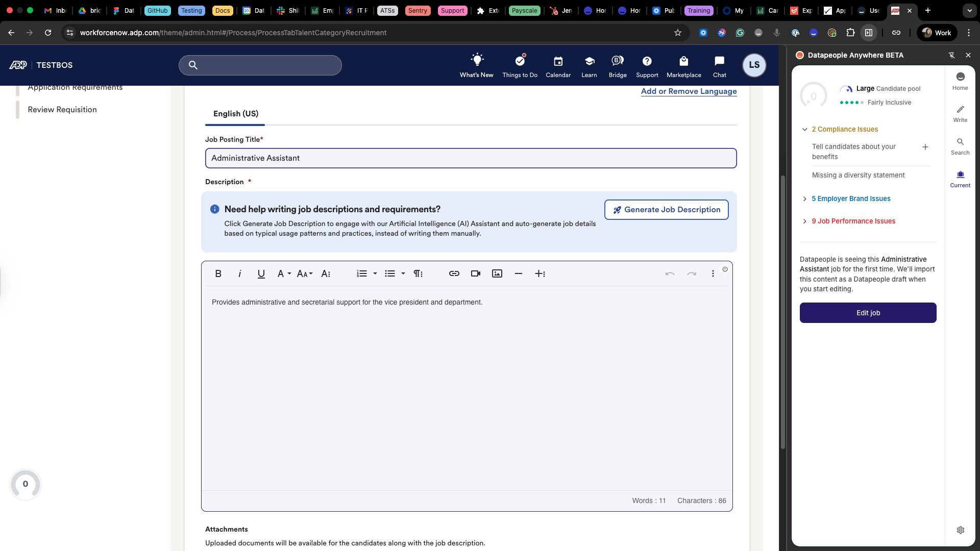Open the ADP Calendar
The image size is (980, 551).
point(558,65)
